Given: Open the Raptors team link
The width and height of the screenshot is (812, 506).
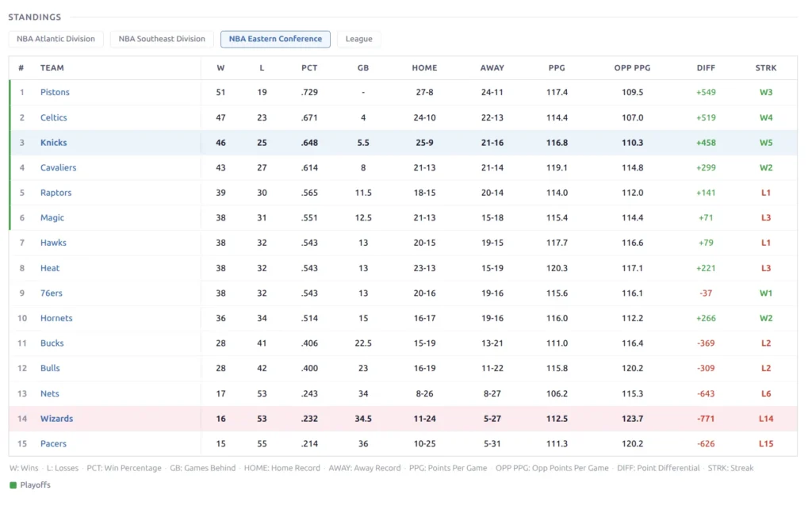Looking at the screenshot, I should [56, 193].
